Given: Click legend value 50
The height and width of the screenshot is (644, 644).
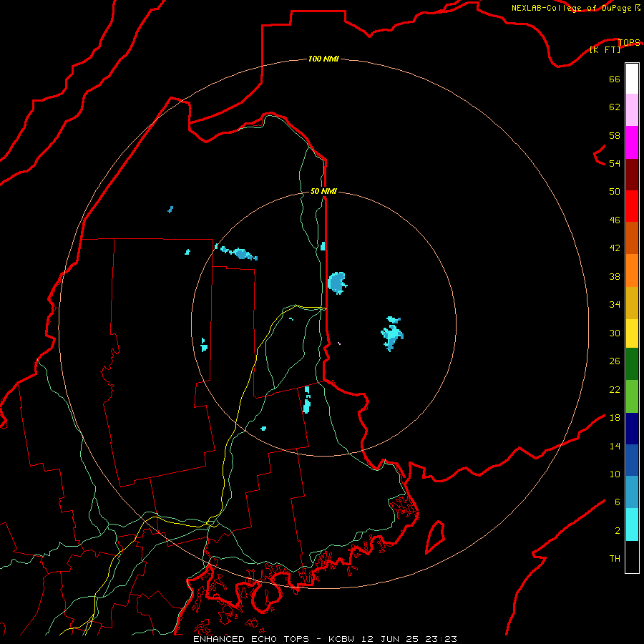Looking at the screenshot, I should (615, 192).
